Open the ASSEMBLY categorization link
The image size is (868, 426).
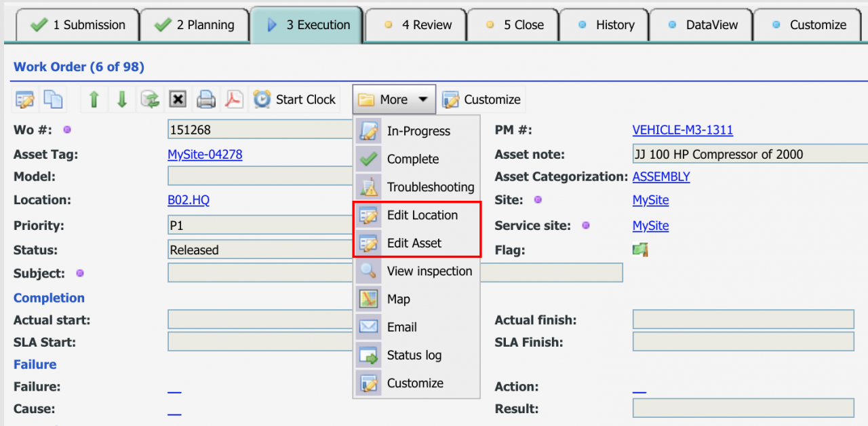point(661,177)
